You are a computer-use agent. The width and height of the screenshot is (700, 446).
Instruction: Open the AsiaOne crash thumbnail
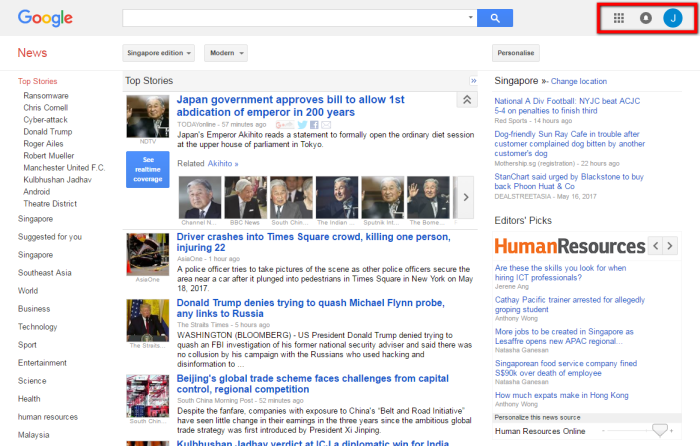tap(147, 254)
